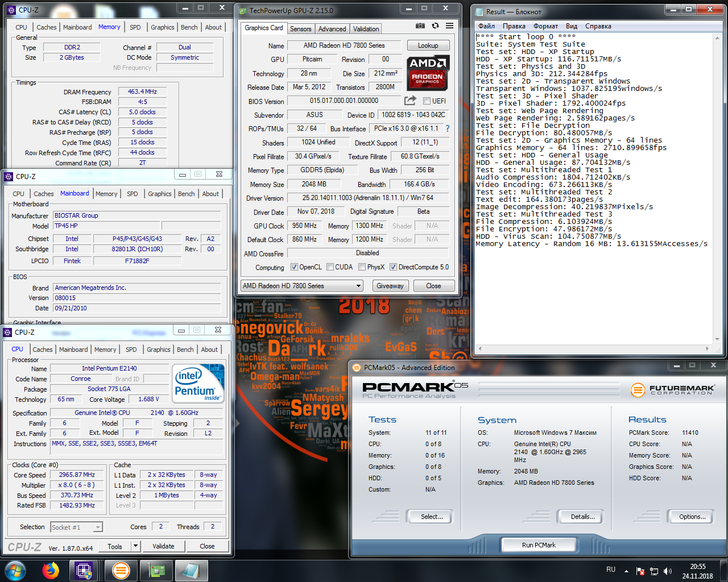Open the Правка menu in Notepad

[x=514, y=26]
